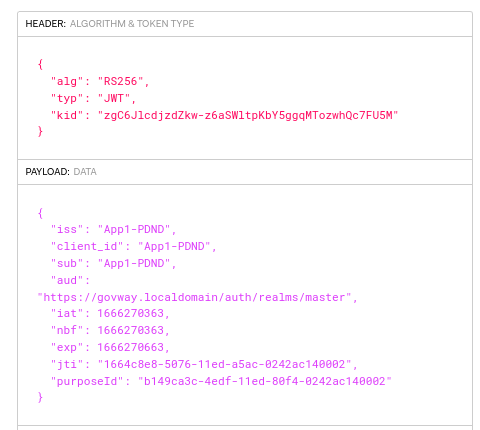The height and width of the screenshot is (430, 480).
Task: Click the HEADER: ALGORITHM & TOKEN TYPE label
Action: [x=110, y=24]
